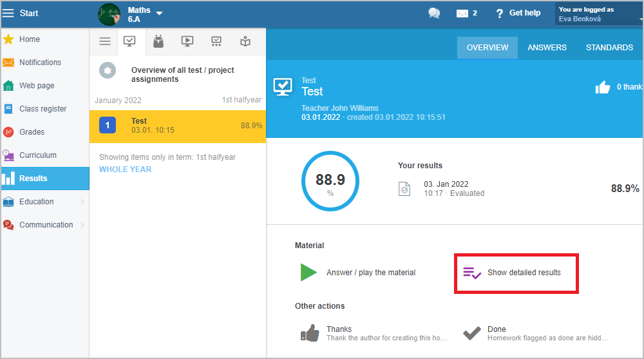This screenshot has width=644, height=359.
Task: Open the Get help link
Action: point(524,13)
